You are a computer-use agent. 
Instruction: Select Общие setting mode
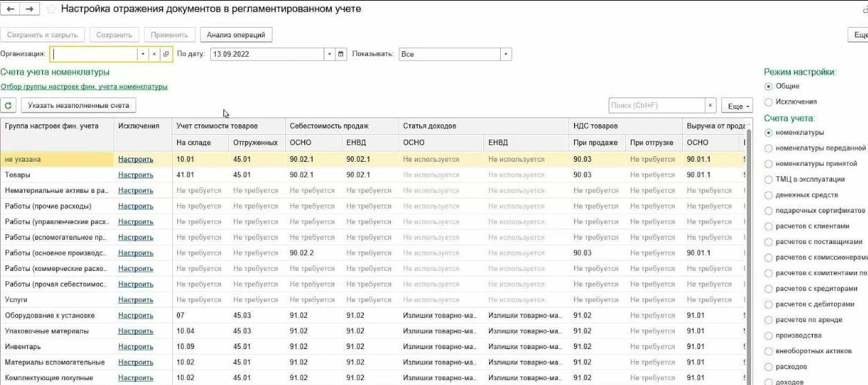[x=768, y=86]
